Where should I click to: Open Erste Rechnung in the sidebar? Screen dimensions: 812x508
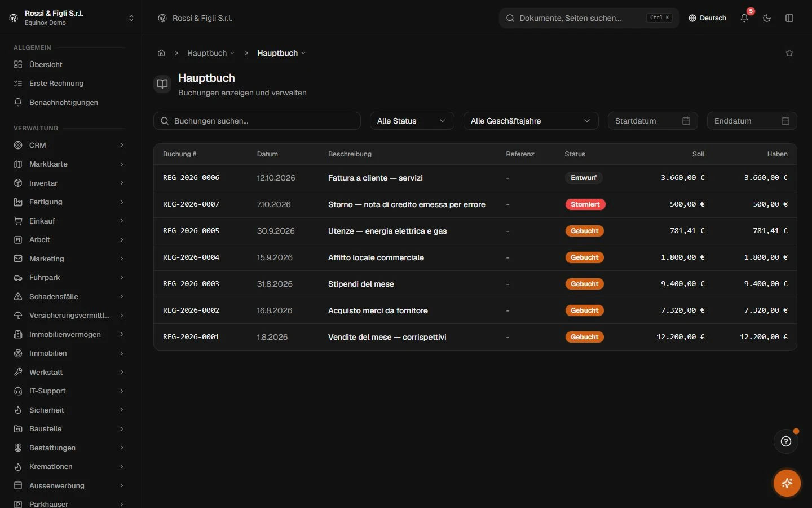(69, 84)
